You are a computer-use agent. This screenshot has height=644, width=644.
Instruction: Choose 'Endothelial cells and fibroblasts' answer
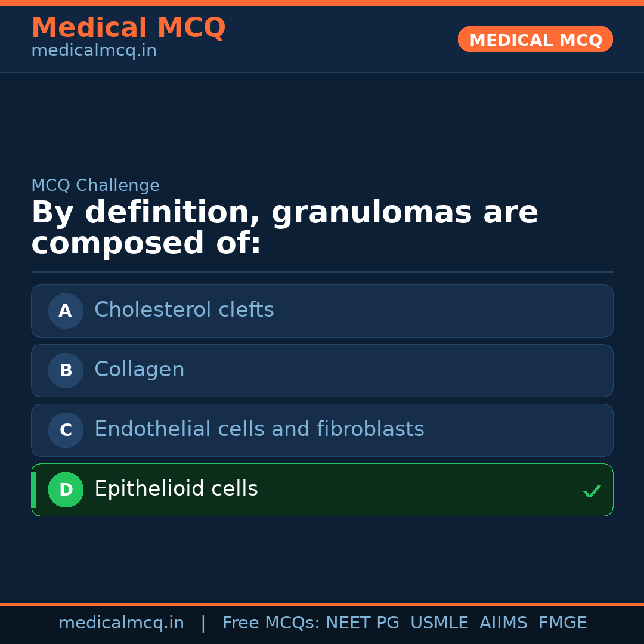click(x=259, y=429)
